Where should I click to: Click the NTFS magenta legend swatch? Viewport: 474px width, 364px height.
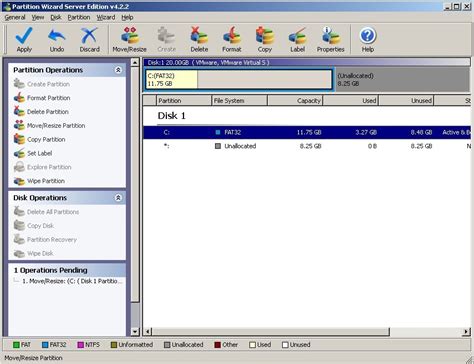(x=80, y=345)
